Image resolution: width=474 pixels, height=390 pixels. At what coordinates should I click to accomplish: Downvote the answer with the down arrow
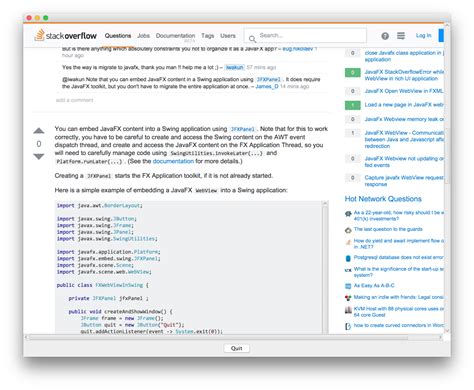coord(39,156)
